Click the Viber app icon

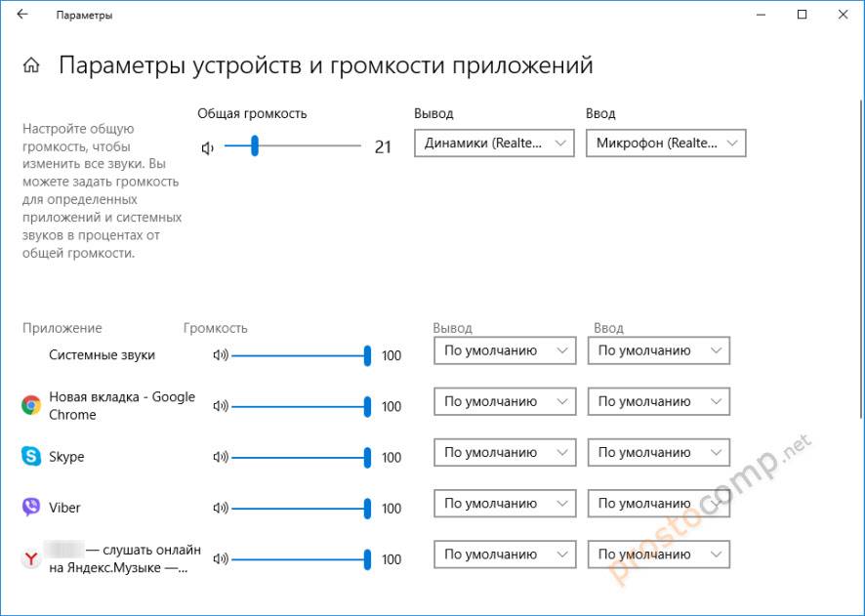(31, 508)
